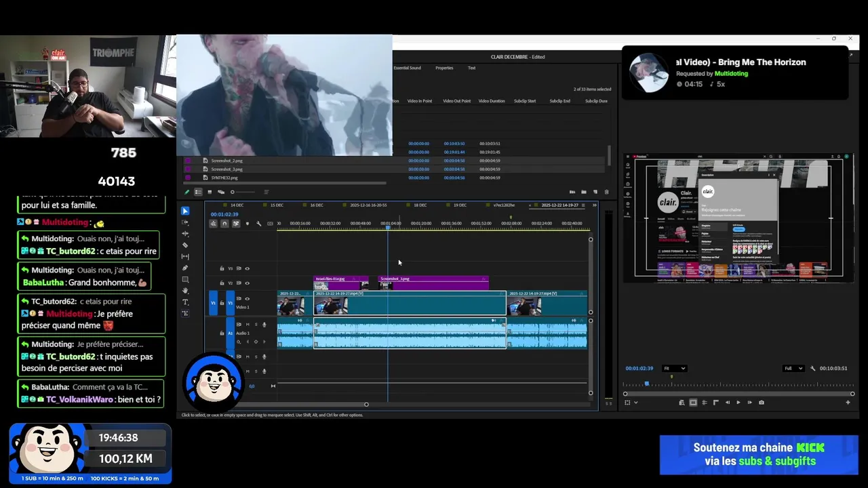Open the Program Monitor button editor plus
Image resolution: width=868 pixels, height=488 pixels.
coord(848,403)
